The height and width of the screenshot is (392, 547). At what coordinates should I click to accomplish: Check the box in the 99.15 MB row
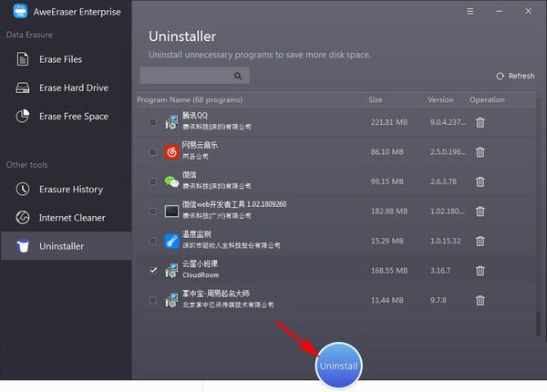coord(153,181)
